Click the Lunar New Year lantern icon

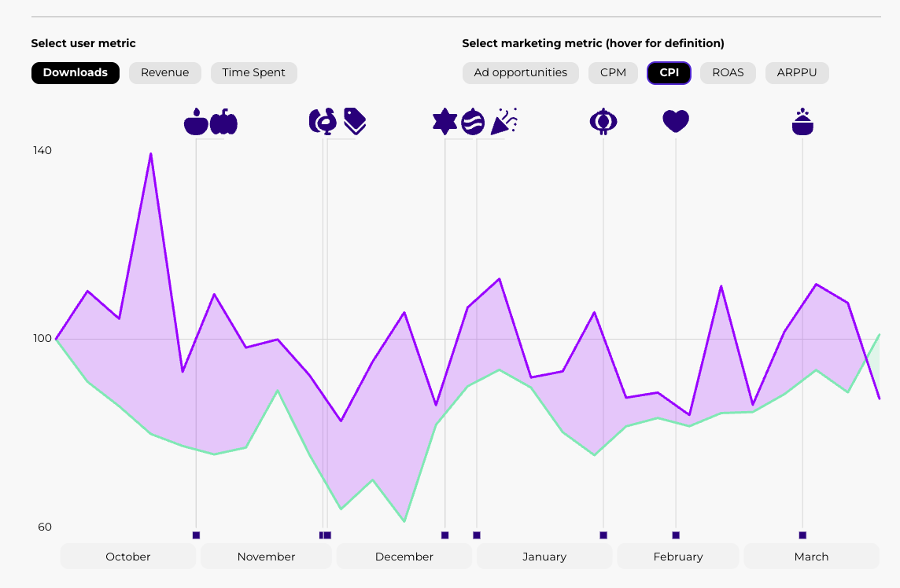603,121
